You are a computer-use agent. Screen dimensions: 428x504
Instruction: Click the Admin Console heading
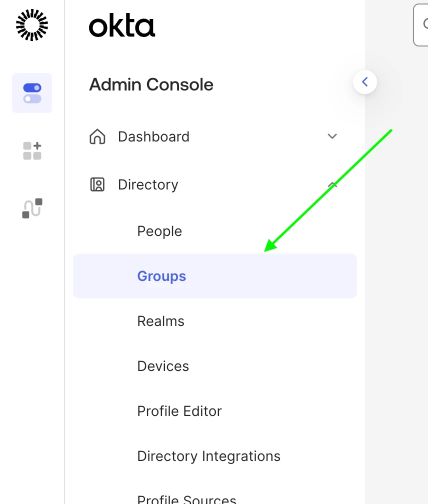(x=151, y=84)
